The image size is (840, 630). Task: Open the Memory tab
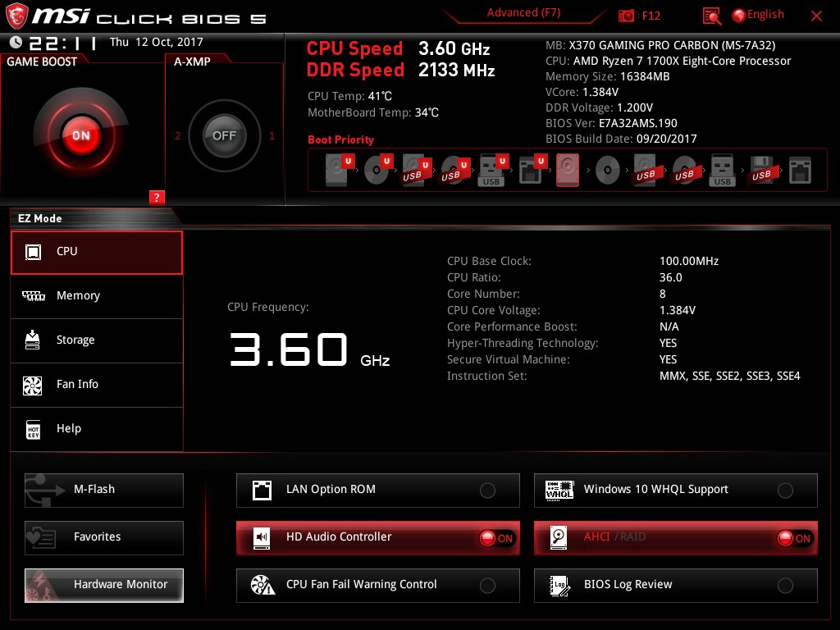click(x=97, y=296)
